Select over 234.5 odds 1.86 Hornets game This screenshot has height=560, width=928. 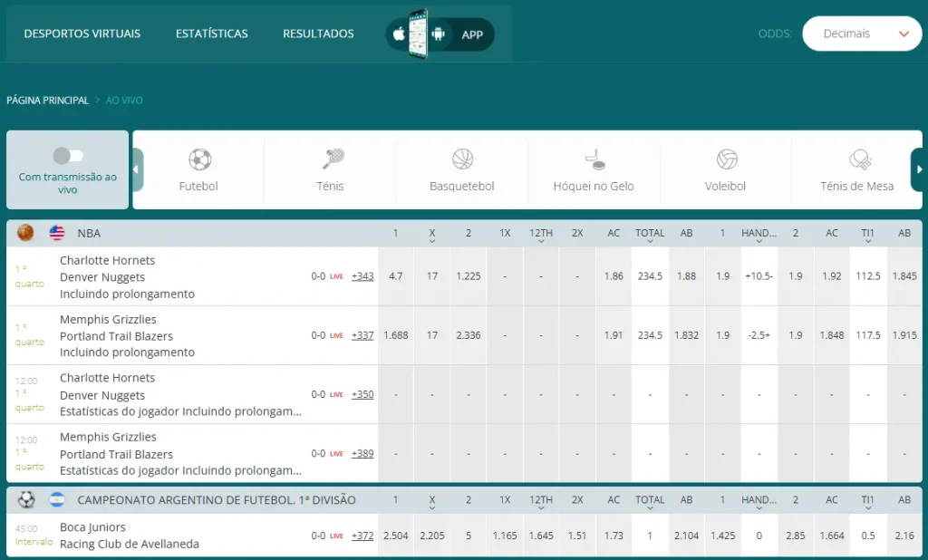click(614, 276)
